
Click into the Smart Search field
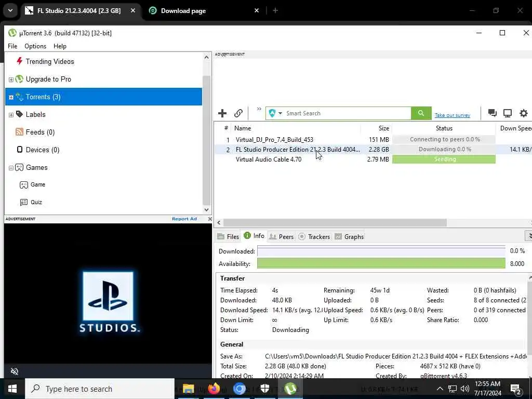(x=348, y=113)
